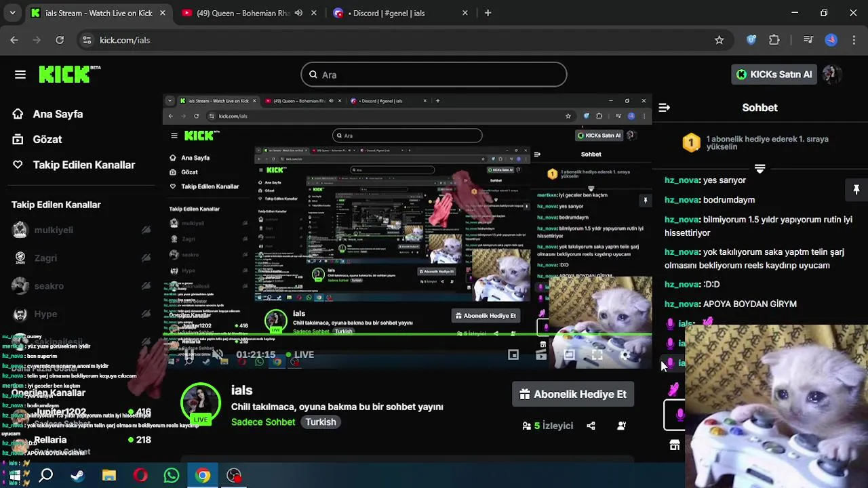Open Opera browser from the taskbar
This screenshot has height=488, width=868.
coord(140,475)
